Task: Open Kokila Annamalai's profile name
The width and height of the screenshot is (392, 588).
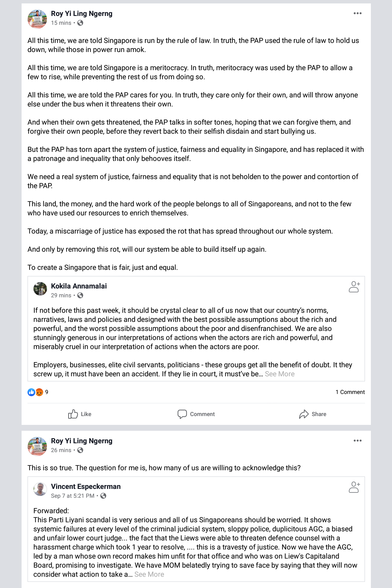Action: (79, 286)
